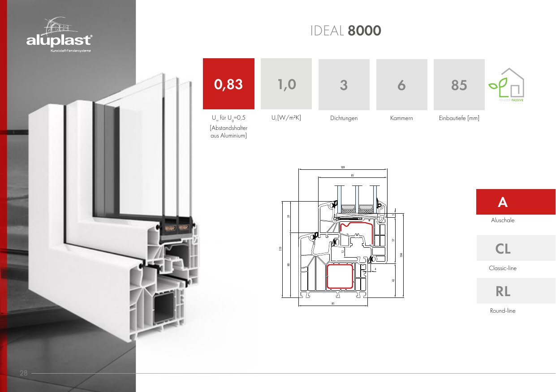Choose the red A Aluschale option
The width and height of the screenshot is (556, 392).
point(516,202)
